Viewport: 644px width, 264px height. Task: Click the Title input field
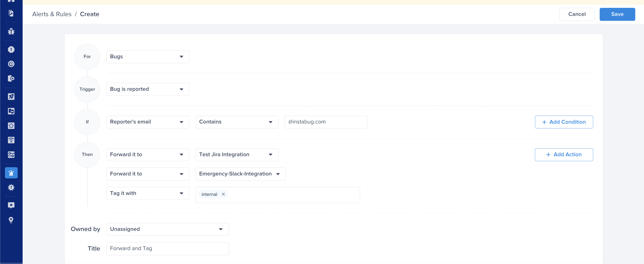(x=167, y=249)
